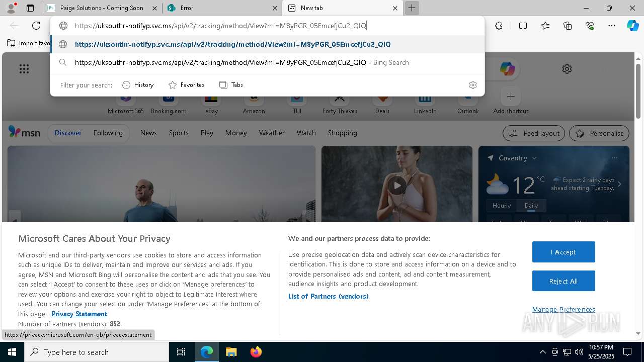Switch to Paige Solutions - Coming Soon tab

103,8
